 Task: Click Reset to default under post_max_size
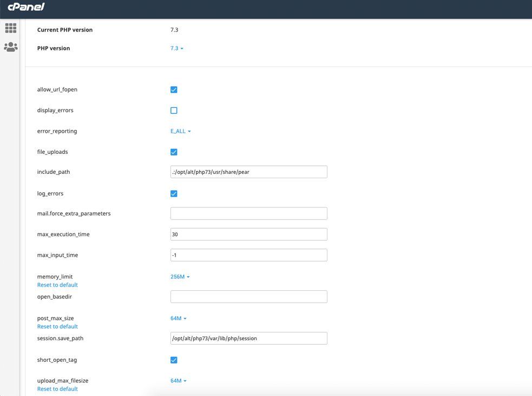[57, 326]
